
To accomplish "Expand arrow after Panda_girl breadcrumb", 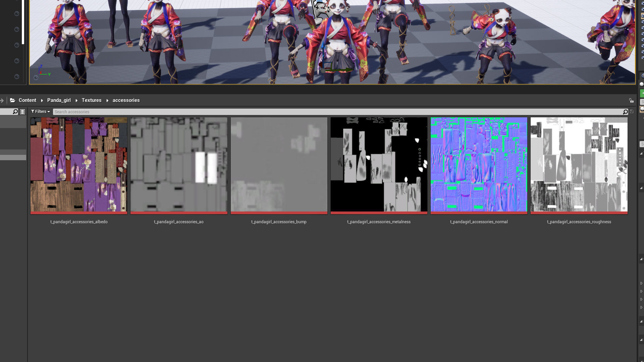I will click(76, 101).
